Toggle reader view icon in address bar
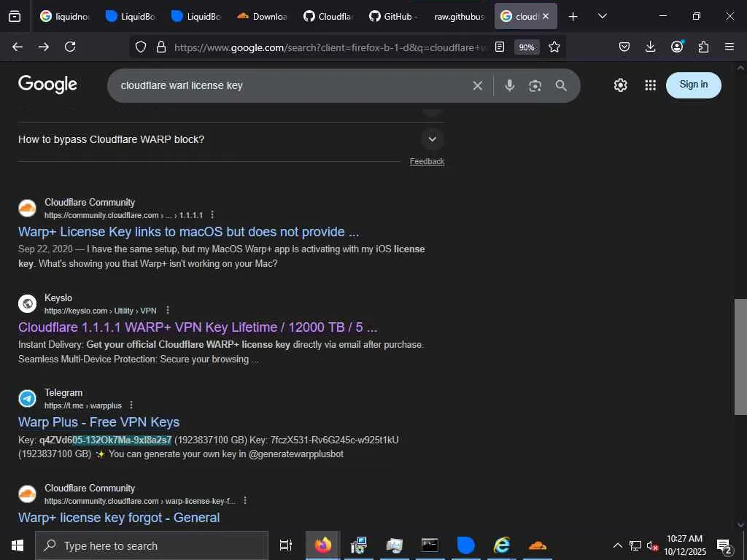The width and height of the screenshot is (747, 560). tap(499, 47)
